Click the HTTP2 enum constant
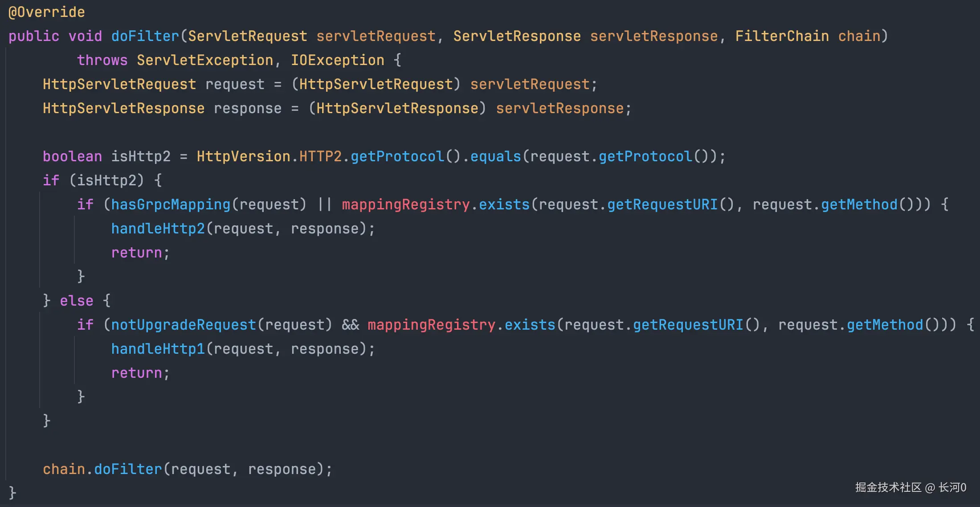The height and width of the screenshot is (507, 980). [x=320, y=156]
